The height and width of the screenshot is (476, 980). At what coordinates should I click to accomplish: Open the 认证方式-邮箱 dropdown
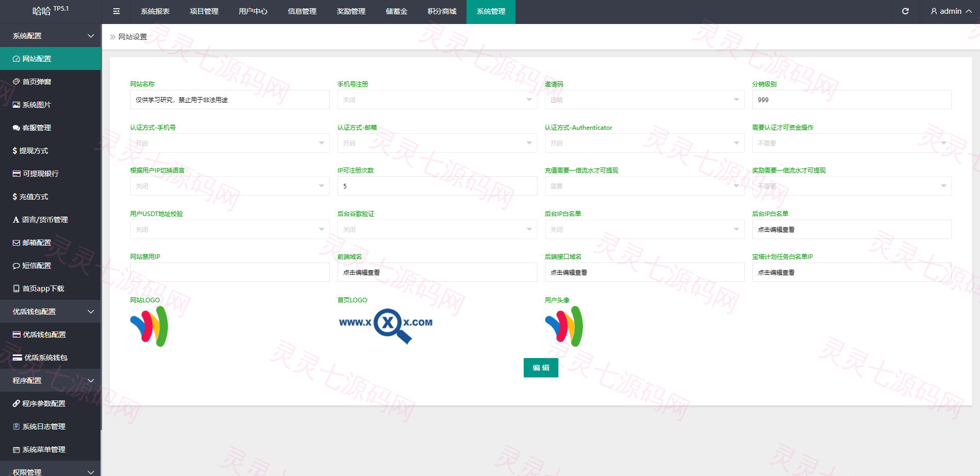(x=437, y=143)
